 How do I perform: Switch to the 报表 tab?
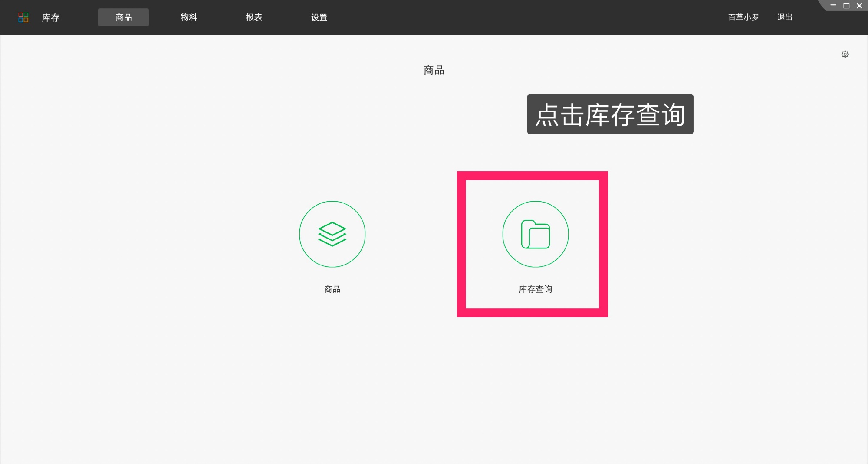pyautogui.click(x=253, y=17)
